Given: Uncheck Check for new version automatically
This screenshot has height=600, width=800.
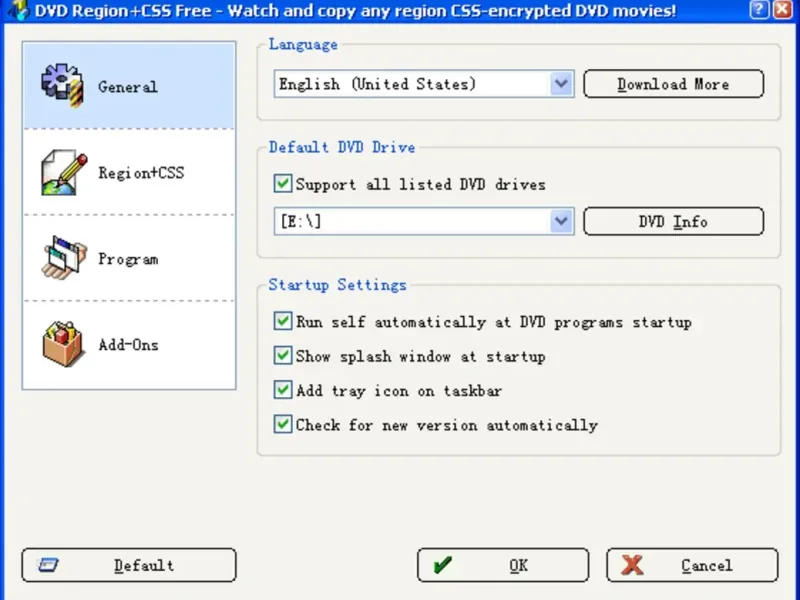Looking at the screenshot, I should 283,424.
